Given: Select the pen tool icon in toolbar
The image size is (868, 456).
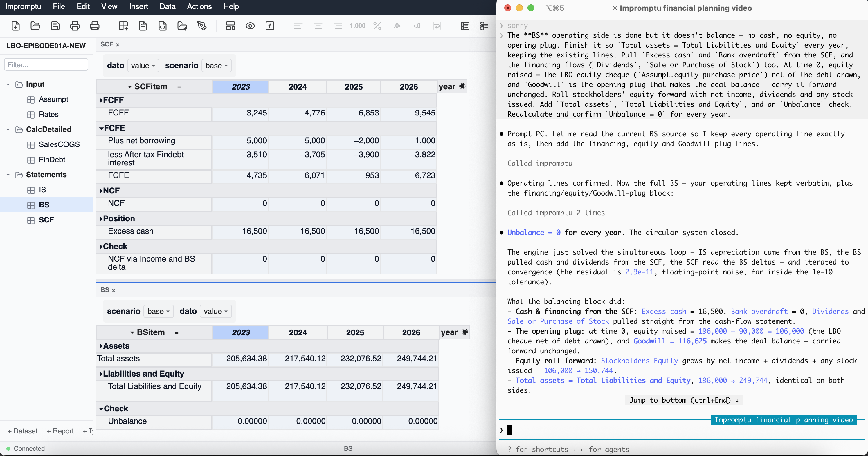Looking at the screenshot, I should coord(202,26).
